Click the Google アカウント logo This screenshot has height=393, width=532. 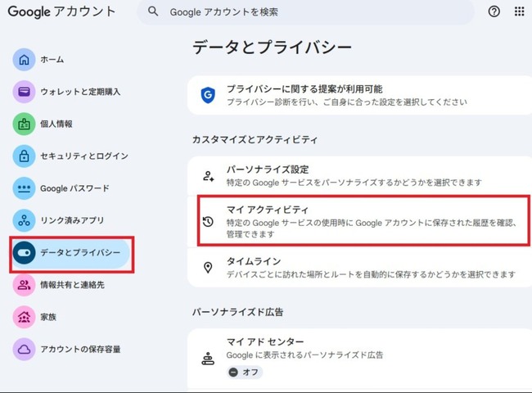[61, 11]
